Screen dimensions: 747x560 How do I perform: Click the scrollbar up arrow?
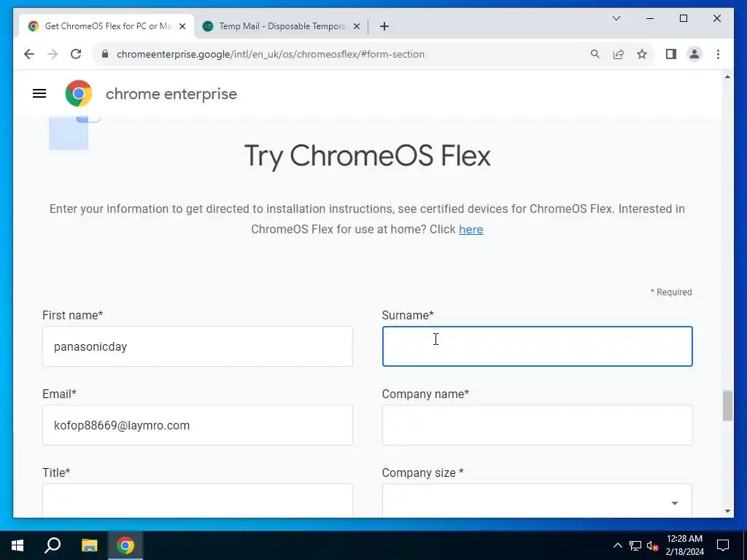coord(727,77)
